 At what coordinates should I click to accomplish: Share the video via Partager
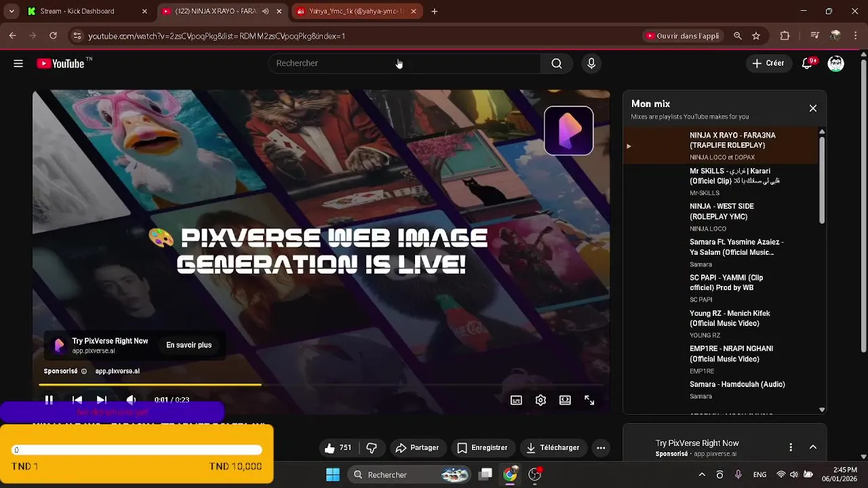(x=418, y=448)
